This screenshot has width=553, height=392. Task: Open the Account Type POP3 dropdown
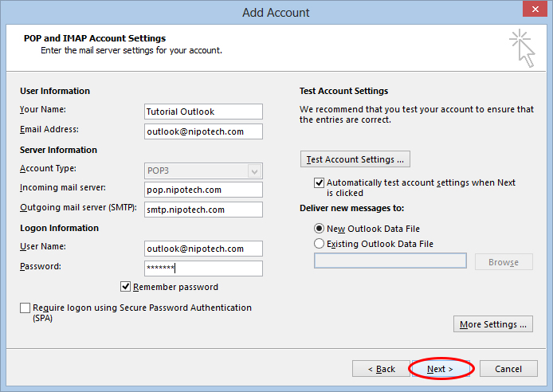pyautogui.click(x=203, y=171)
